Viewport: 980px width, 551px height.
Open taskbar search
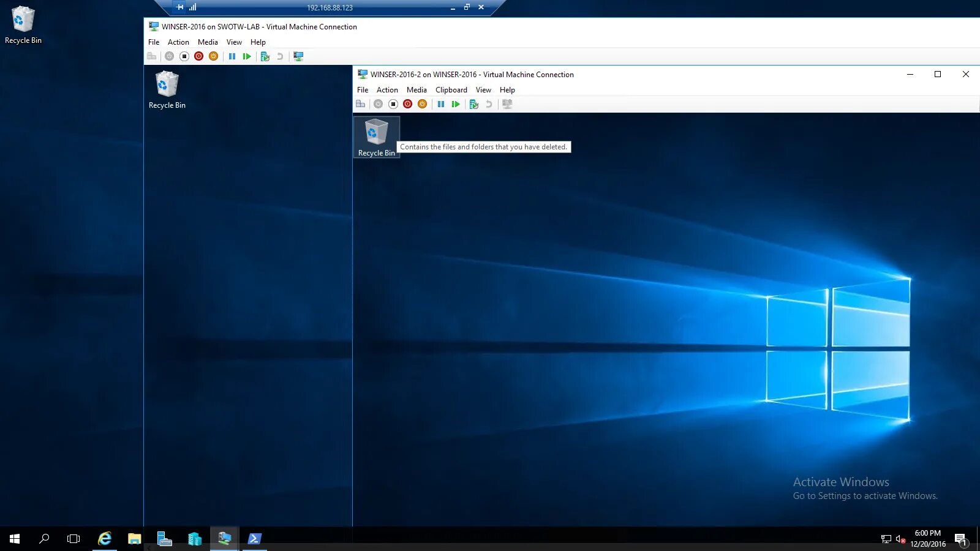[x=44, y=539]
